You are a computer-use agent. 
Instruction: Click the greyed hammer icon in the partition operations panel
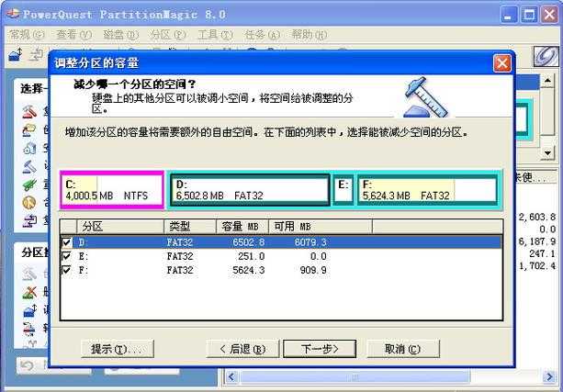29,274
